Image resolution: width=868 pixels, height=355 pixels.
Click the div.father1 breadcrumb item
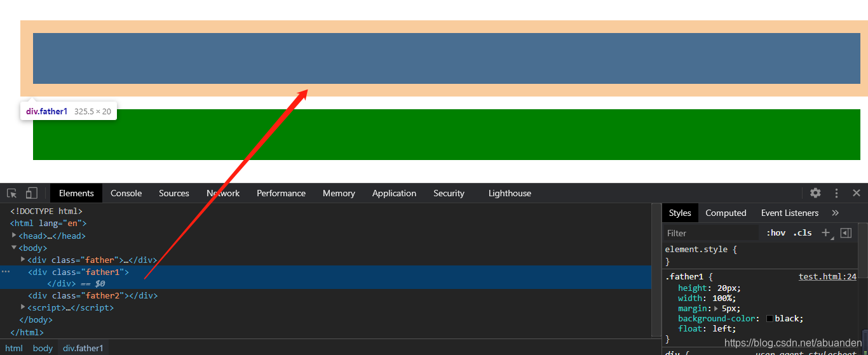83,348
